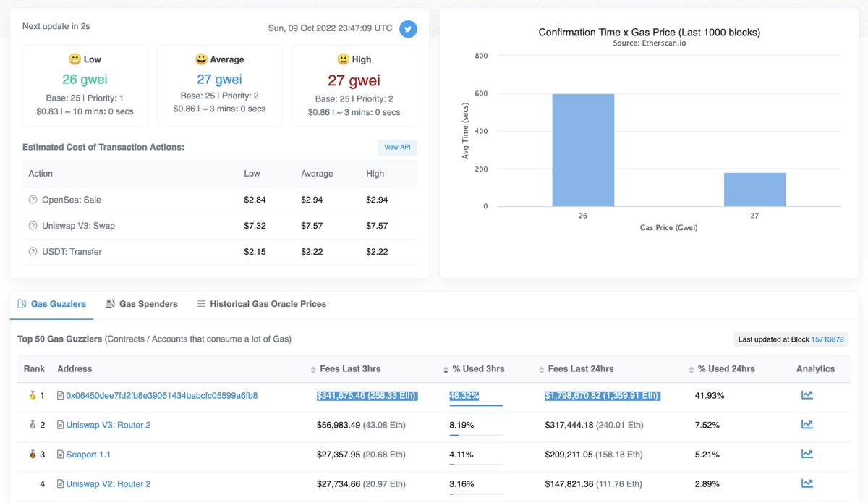The height and width of the screenshot is (503, 868).
Task: Click contract file icon beside 0x06450dee address
Action: click(61, 396)
